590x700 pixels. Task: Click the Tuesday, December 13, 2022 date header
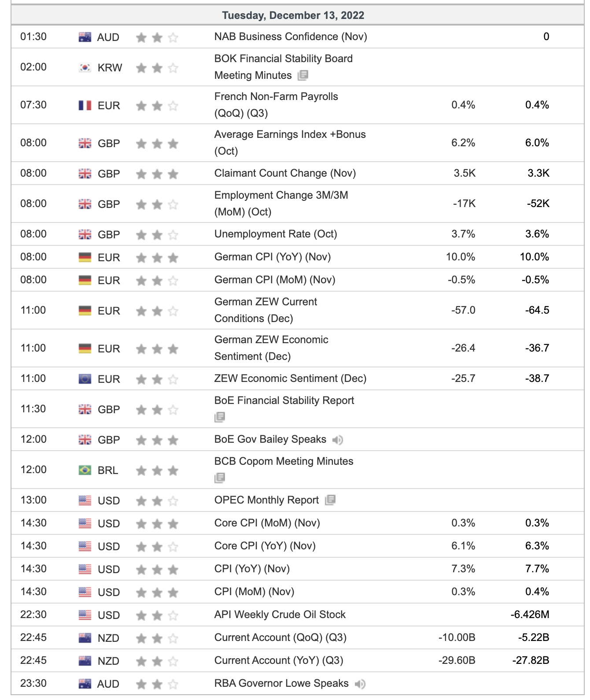pyautogui.click(x=293, y=15)
